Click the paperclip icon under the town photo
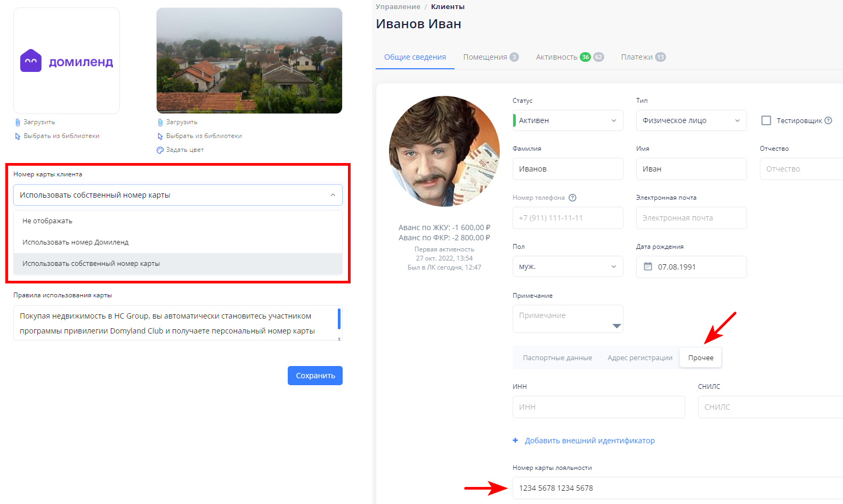 (160, 122)
